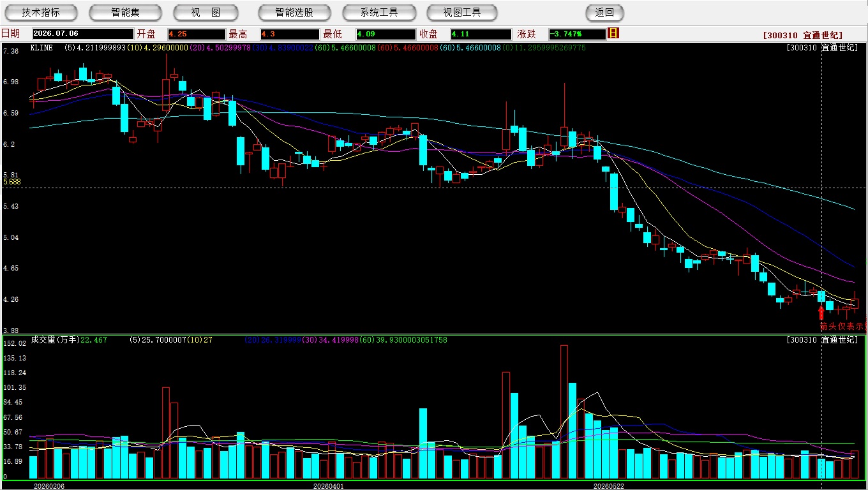Open the 视图 menu button
Viewport: 868px width, 490px height.
tap(206, 12)
